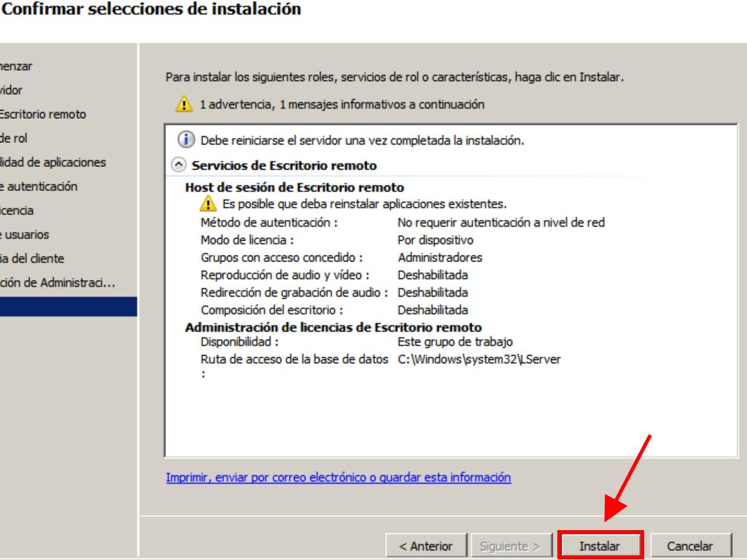Select the "Escritorio remoto" step in sidebar

(x=42, y=114)
